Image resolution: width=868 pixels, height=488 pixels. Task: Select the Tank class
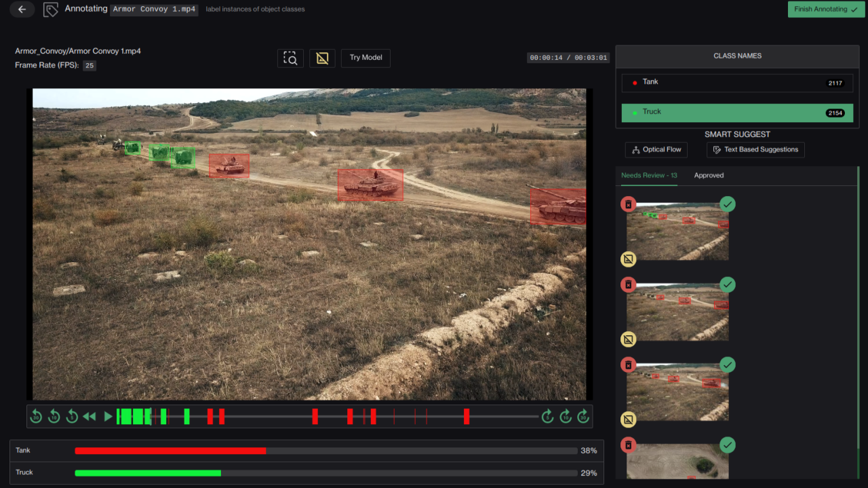pyautogui.click(x=737, y=83)
